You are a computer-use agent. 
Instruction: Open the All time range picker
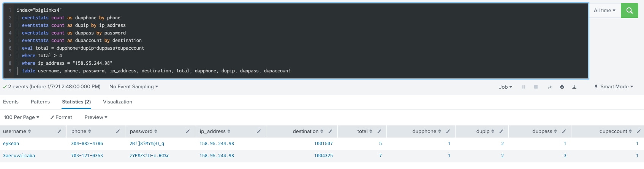click(x=604, y=11)
